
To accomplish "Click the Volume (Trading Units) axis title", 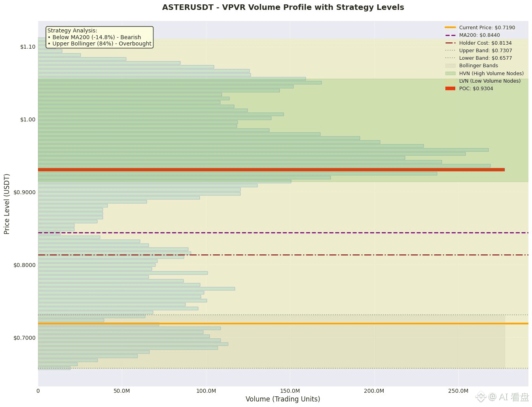I will coord(283,399).
